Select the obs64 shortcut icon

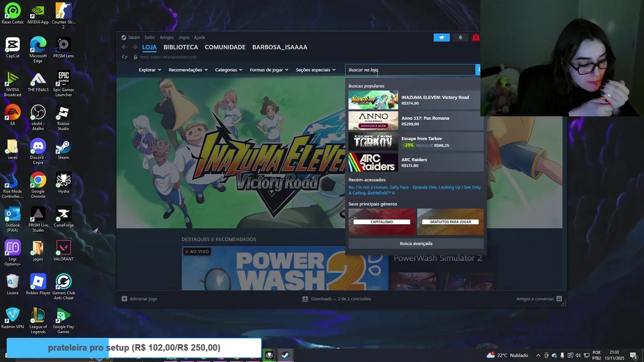tap(38, 118)
